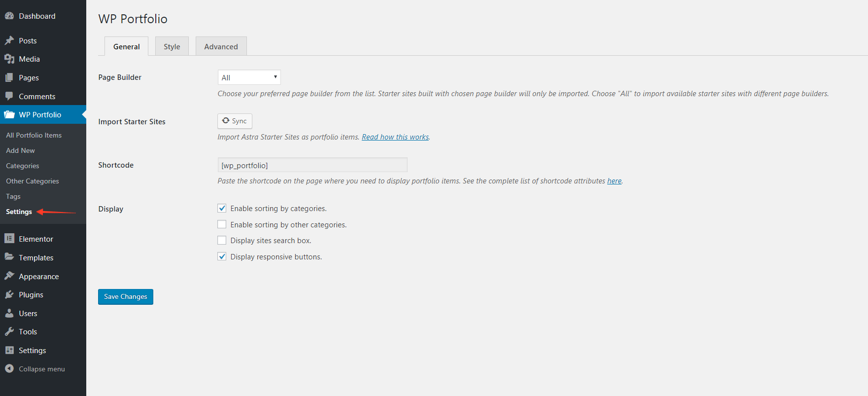Viewport: 868px width, 396px height.
Task: Open Plugins menu label
Action: click(31, 295)
